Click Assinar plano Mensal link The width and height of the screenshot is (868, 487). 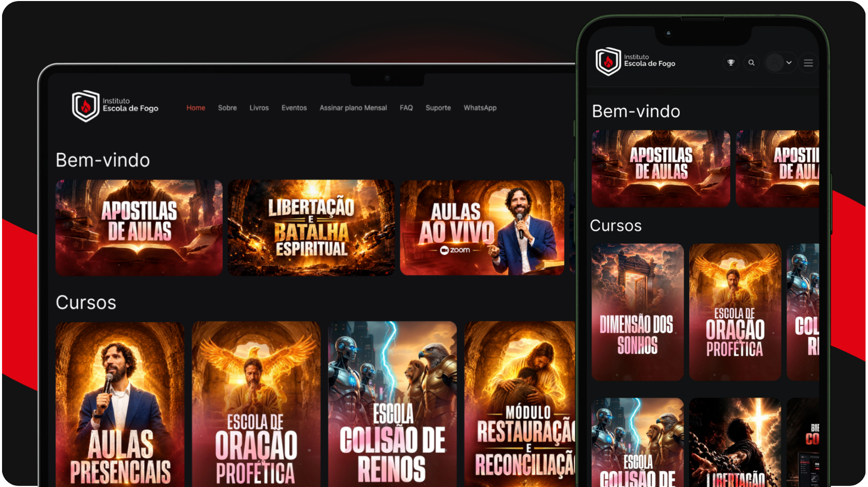pyautogui.click(x=353, y=108)
